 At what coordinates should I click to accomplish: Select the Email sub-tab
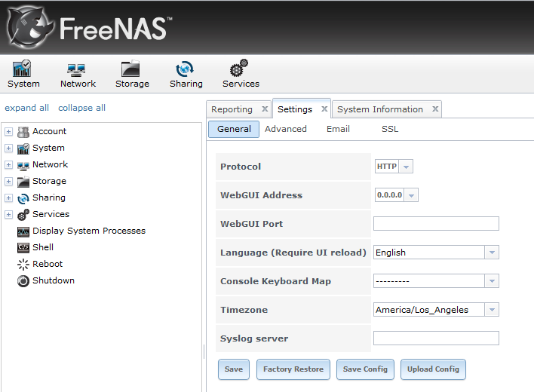[x=338, y=129]
